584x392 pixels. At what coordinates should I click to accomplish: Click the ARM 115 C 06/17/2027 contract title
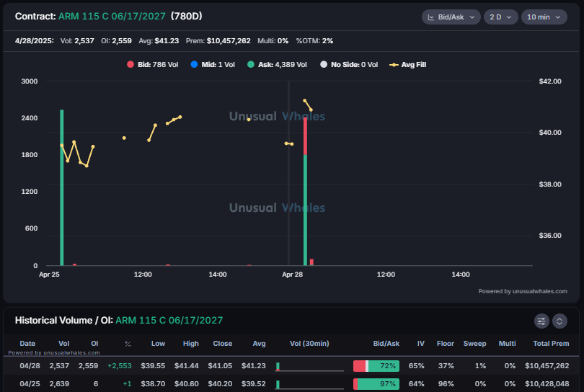click(x=112, y=17)
